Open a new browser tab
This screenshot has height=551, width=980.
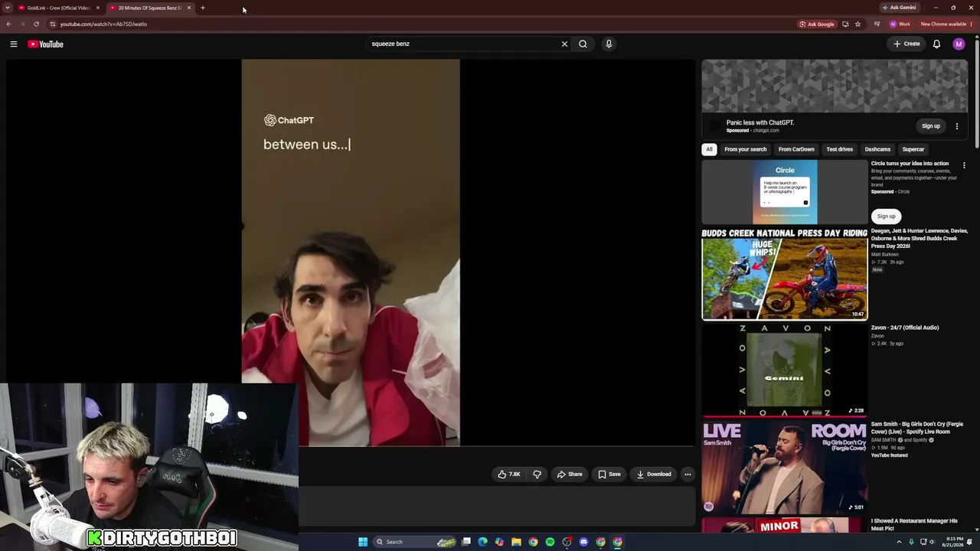coord(203,8)
